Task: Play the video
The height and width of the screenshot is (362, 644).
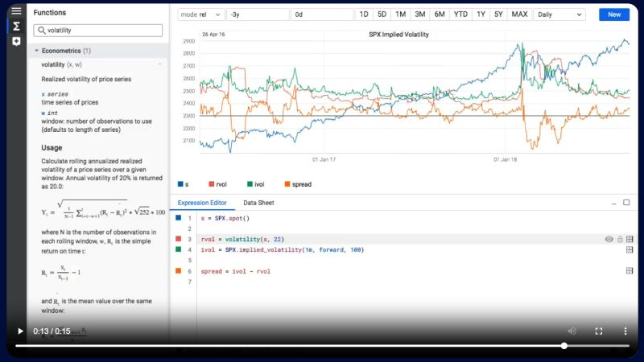Action: [20, 331]
